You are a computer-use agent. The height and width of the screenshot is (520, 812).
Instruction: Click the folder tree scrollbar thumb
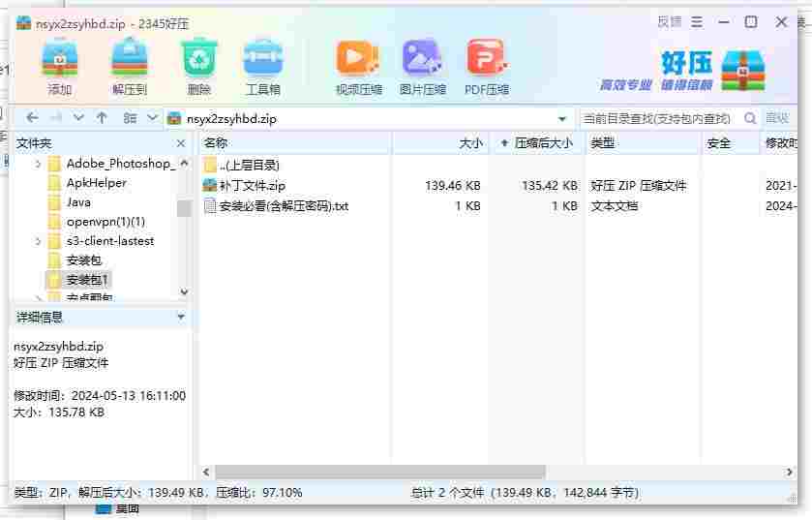point(184,207)
